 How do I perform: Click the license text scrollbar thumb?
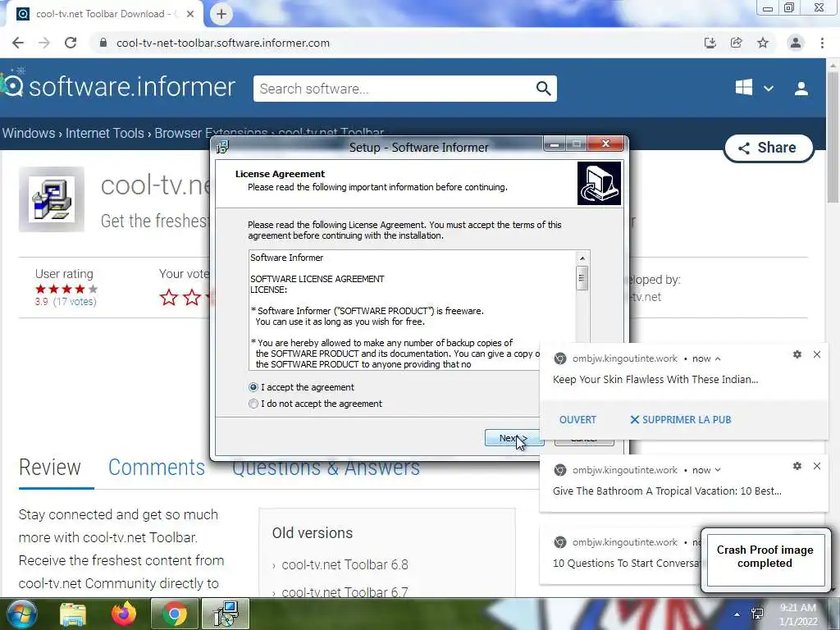pyautogui.click(x=582, y=278)
